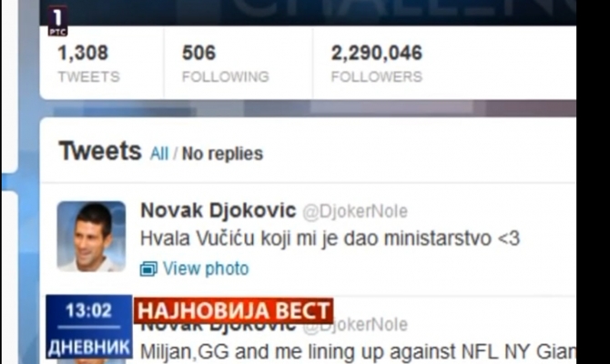Viewport: 610px width, 364px height.
Task: Click the View photo link
Action: (206, 268)
